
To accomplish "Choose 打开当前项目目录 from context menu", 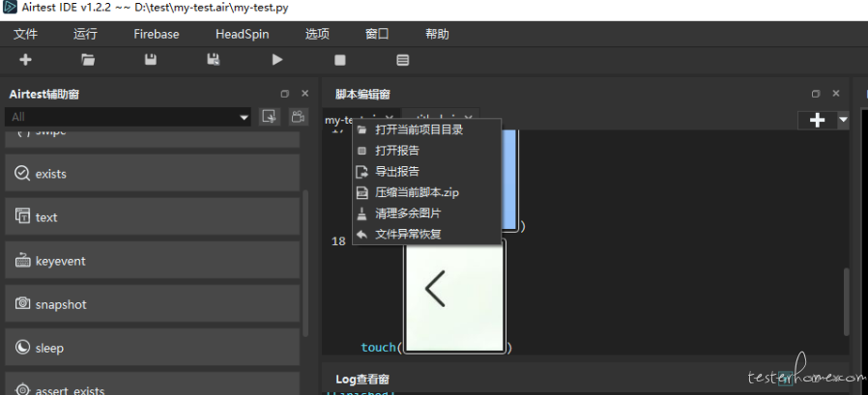I will pos(427,130).
